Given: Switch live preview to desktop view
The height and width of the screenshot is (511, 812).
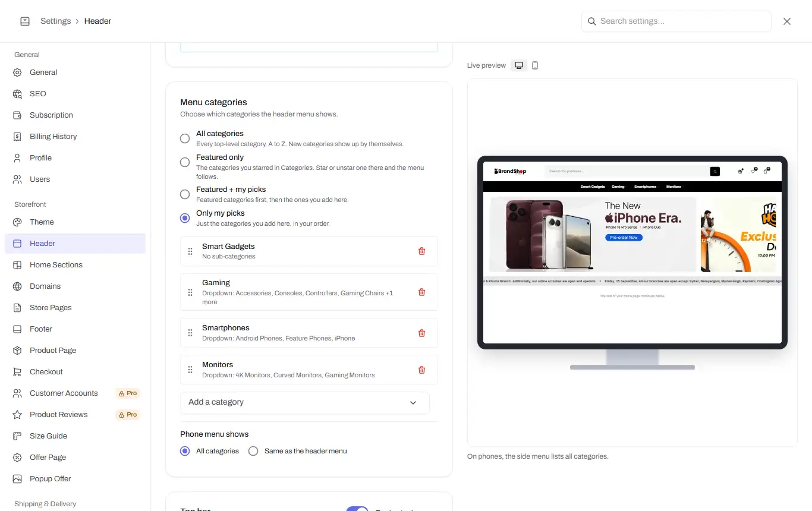Looking at the screenshot, I should (x=519, y=65).
